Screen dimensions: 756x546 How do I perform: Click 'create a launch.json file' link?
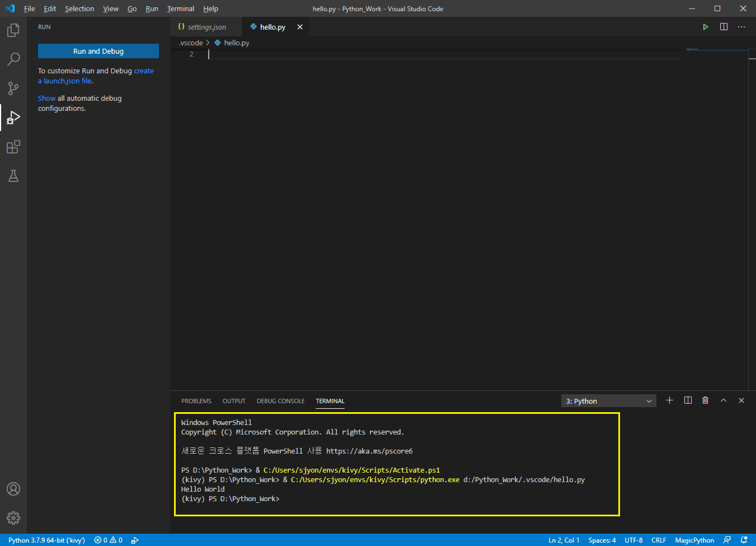96,76
